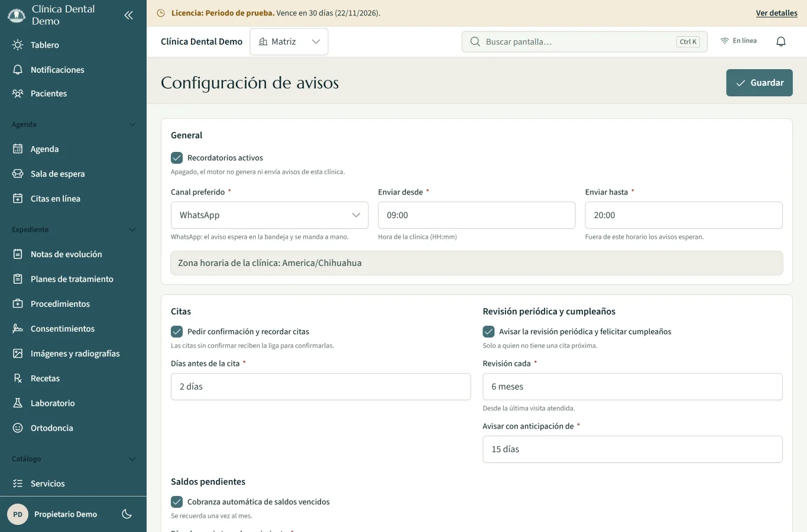This screenshot has width=807, height=532.
Task: Toggle dark mode with moon icon
Action: click(127, 514)
